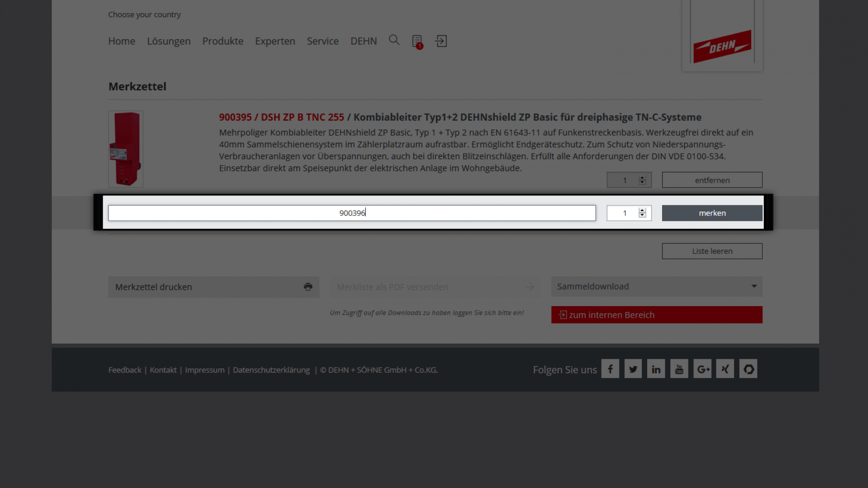Viewport: 868px width, 488px height.
Task: Open the DEHN YouTube icon
Action: tap(679, 369)
